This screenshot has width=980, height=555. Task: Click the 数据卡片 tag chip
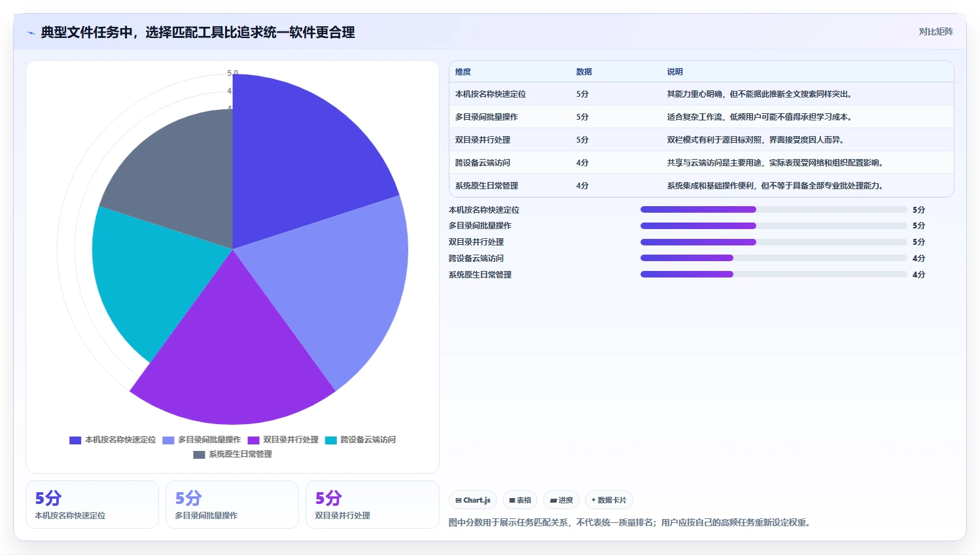[x=609, y=500]
